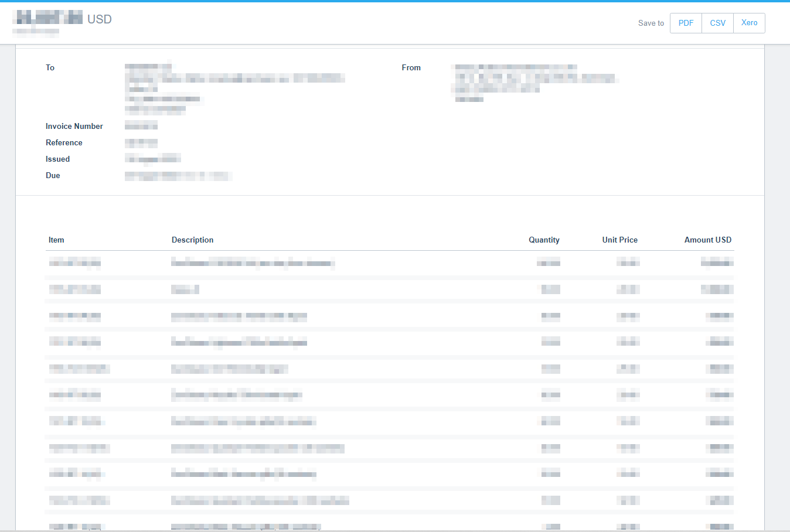Click the Unit Price column header
This screenshot has height=532, width=790.
pos(619,240)
